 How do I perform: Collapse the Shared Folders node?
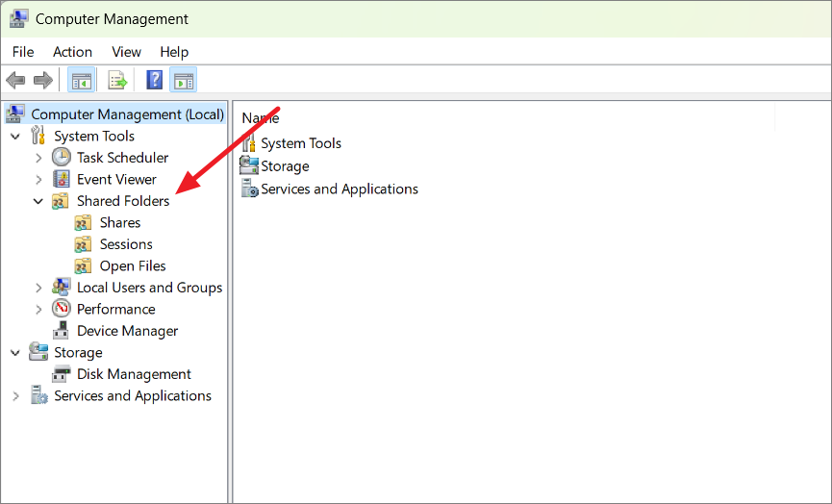tap(38, 202)
